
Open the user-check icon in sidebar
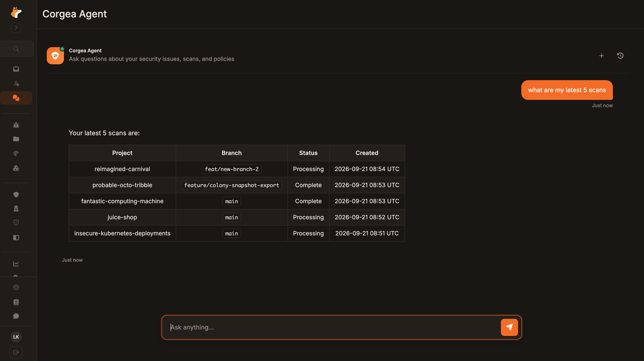(x=16, y=83)
